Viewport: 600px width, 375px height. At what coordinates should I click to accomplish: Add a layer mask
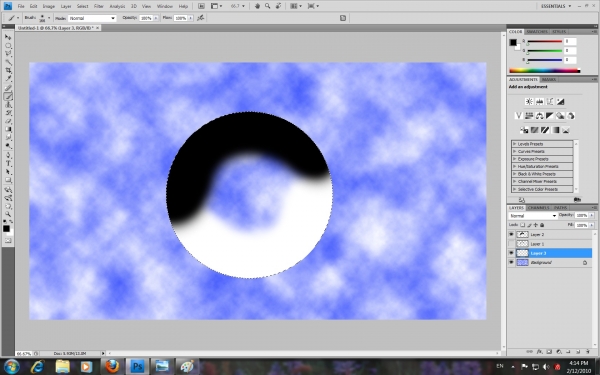coord(549,352)
